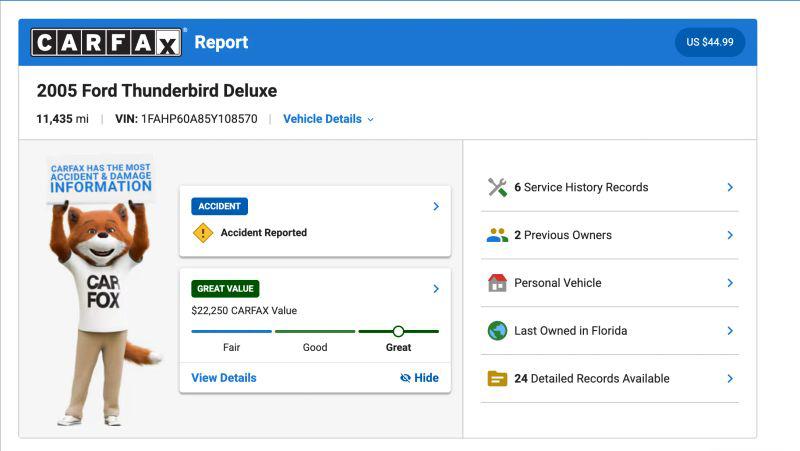800x451 pixels.
Task: Click the '$22,250 CARFAX Value' text
Action: [244, 311]
